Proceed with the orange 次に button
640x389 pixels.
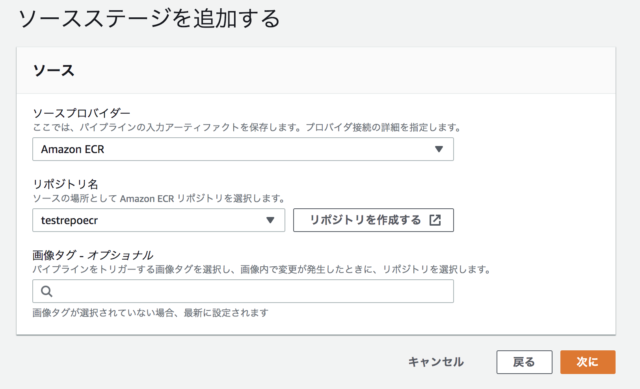(x=588, y=362)
